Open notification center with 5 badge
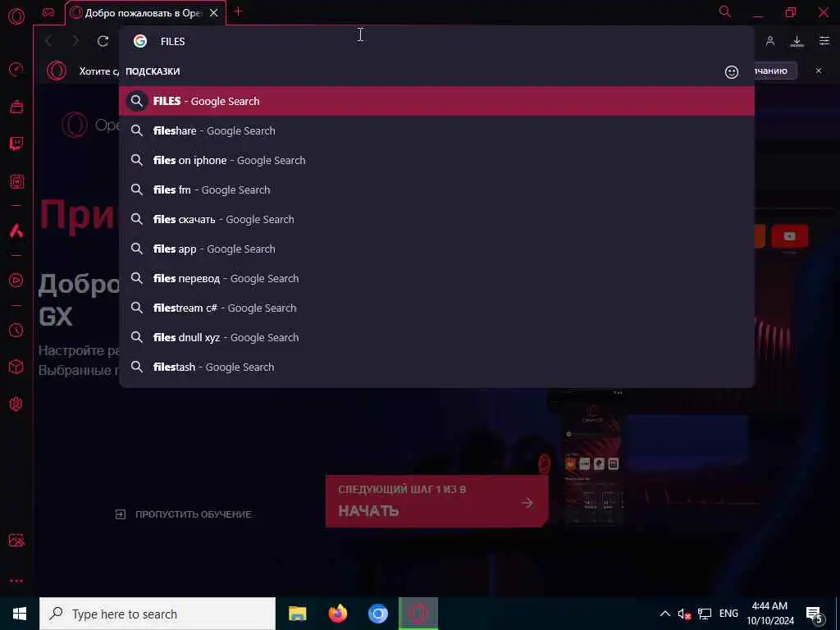 [815, 614]
